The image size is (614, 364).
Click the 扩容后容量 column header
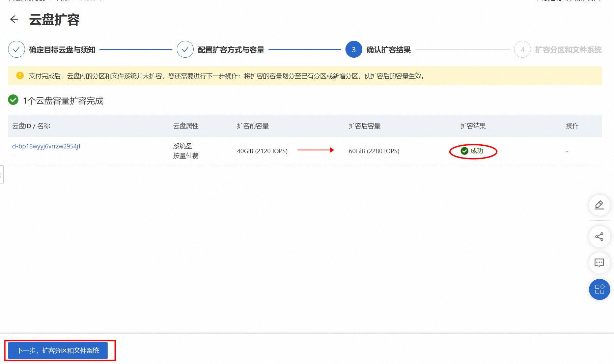(364, 126)
